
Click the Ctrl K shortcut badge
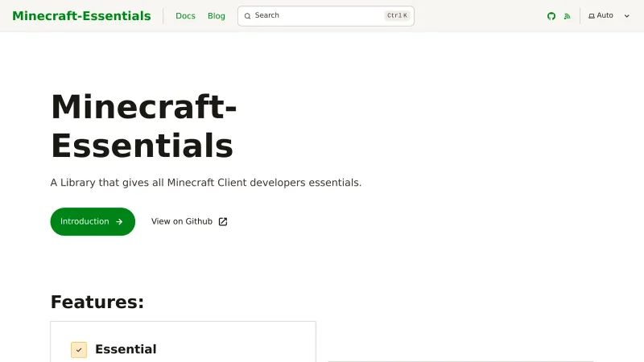point(397,16)
